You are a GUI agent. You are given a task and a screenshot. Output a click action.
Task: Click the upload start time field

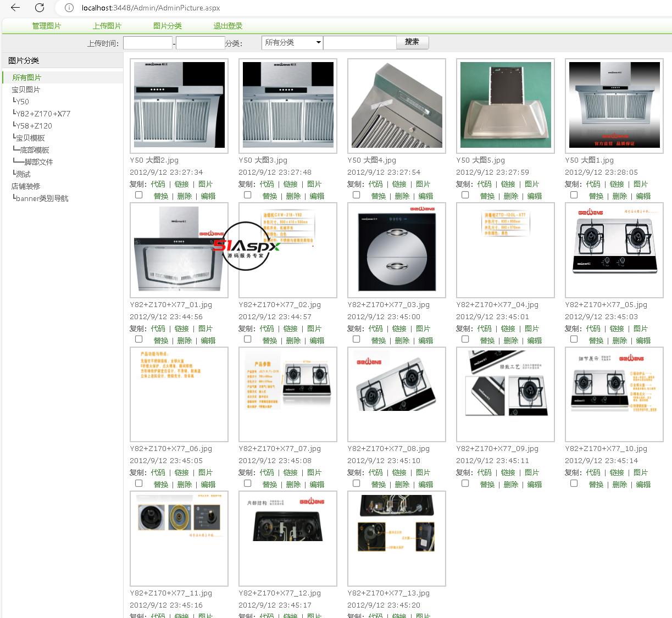(147, 43)
